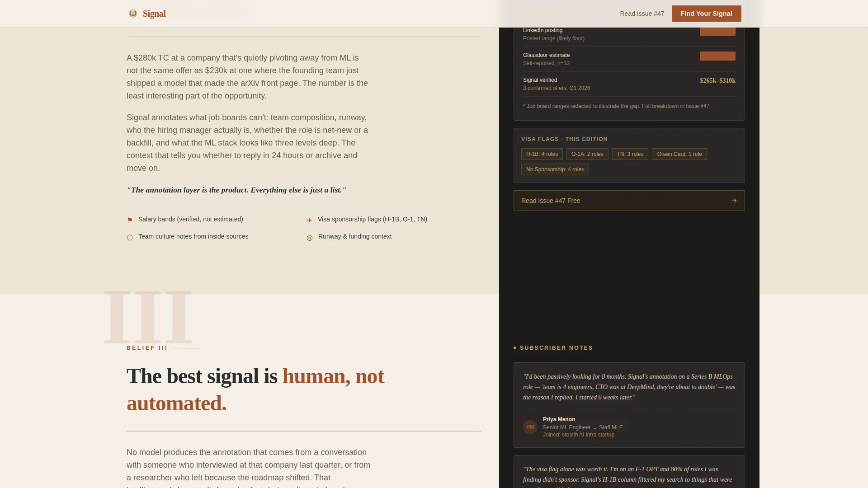Click 'Visa sponsorship flags (H-1B, O-1, TN)' text
This screenshot has height=488, width=868.
click(372, 219)
